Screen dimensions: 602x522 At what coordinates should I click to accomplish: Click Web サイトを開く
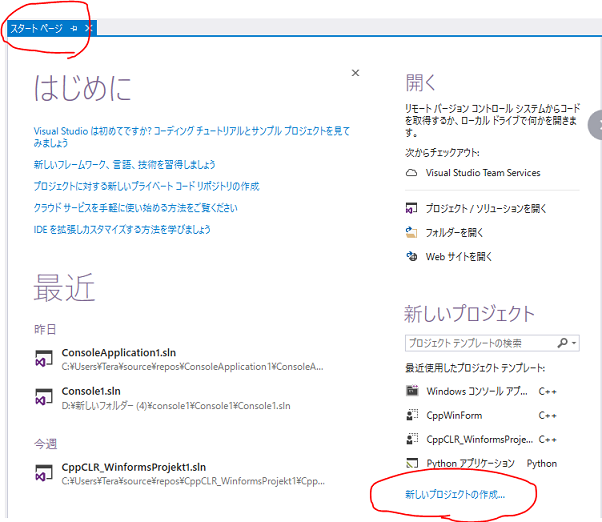point(459,256)
